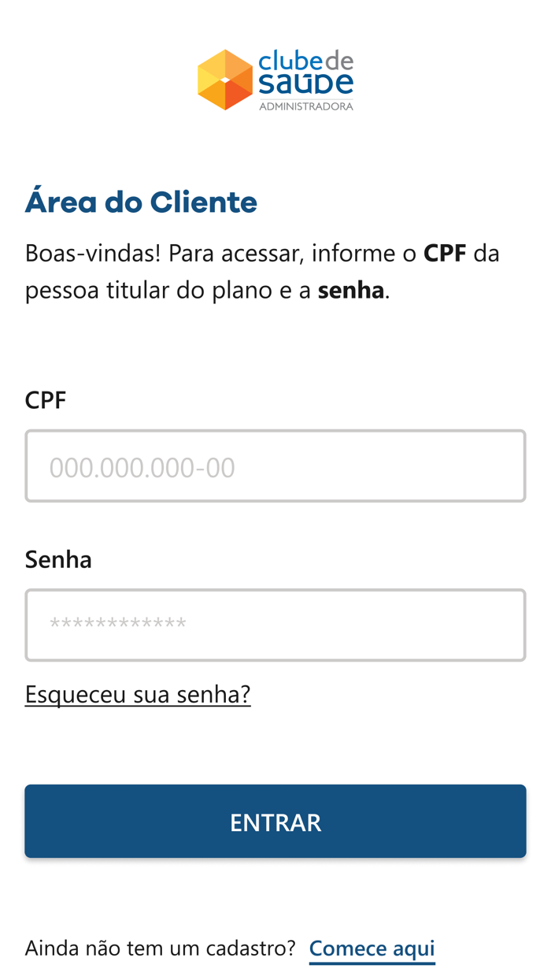Select the CPF field label

45,400
